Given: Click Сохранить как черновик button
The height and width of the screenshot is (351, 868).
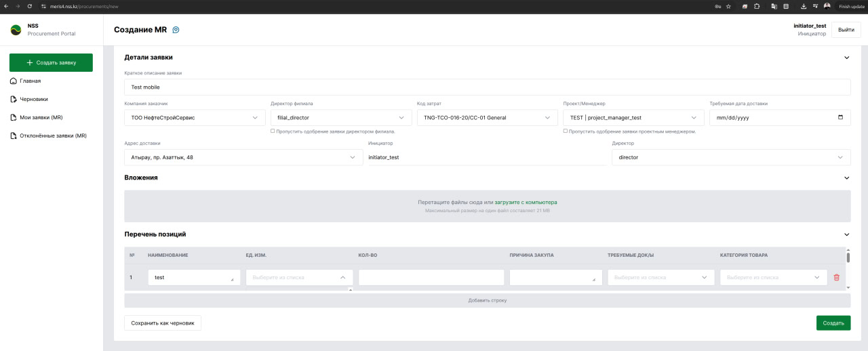Looking at the screenshot, I should tap(163, 323).
